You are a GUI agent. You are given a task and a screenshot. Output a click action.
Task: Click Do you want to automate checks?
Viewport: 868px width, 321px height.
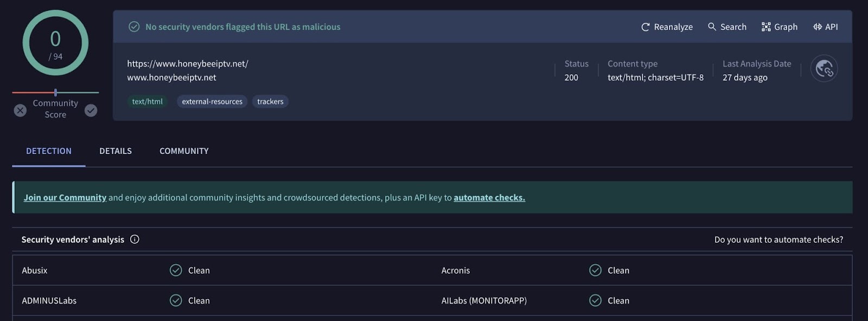coord(778,239)
